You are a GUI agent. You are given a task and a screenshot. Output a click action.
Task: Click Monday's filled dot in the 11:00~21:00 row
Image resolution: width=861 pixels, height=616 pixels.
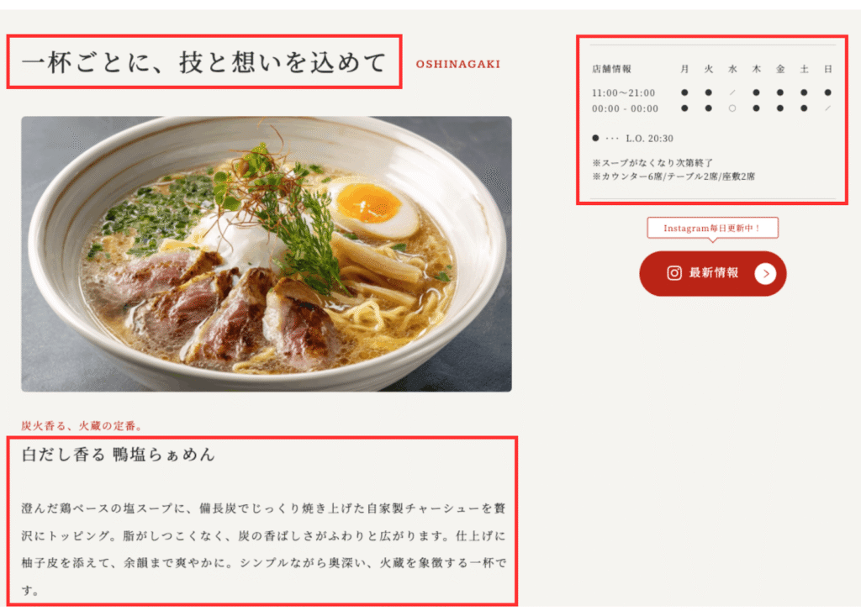tap(684, 92)
